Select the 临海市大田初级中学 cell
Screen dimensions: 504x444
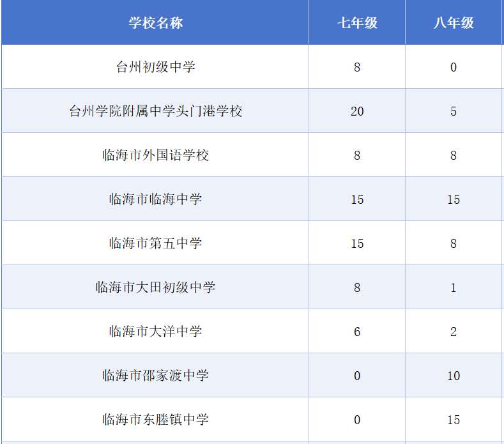[155, 287]
